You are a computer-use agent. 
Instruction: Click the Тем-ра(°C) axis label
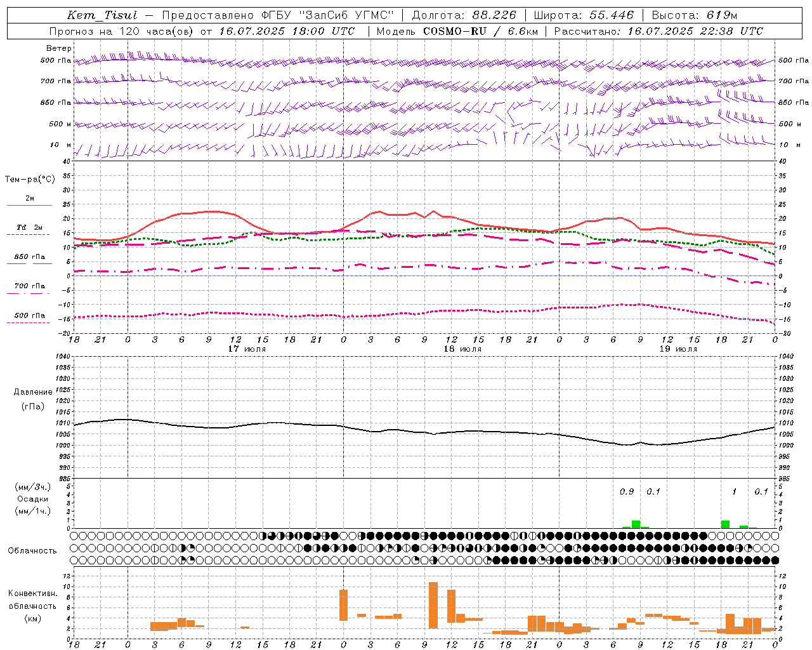point(30,180)
